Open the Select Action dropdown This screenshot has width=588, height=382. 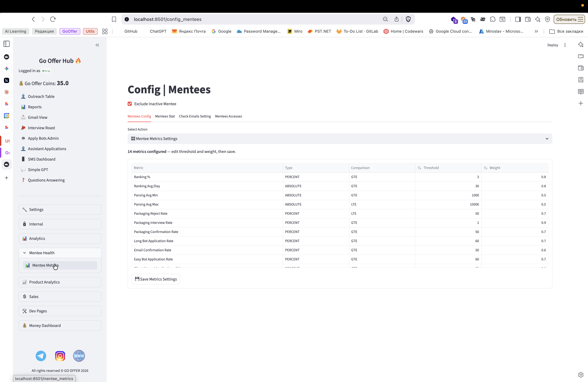point(339,139)
